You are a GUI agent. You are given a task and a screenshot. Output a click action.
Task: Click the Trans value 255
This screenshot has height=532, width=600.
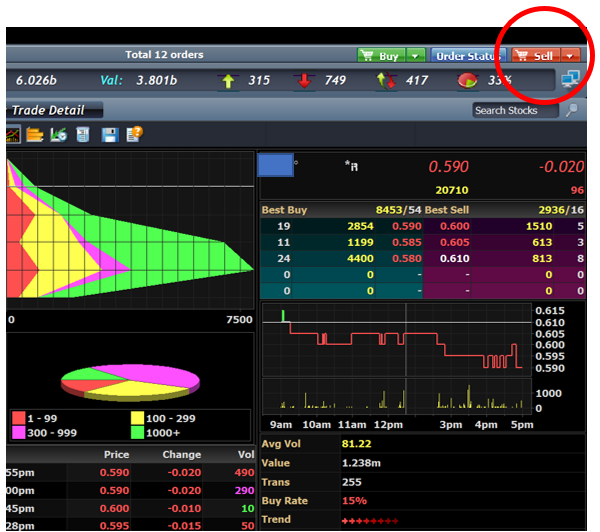point(352,482)
